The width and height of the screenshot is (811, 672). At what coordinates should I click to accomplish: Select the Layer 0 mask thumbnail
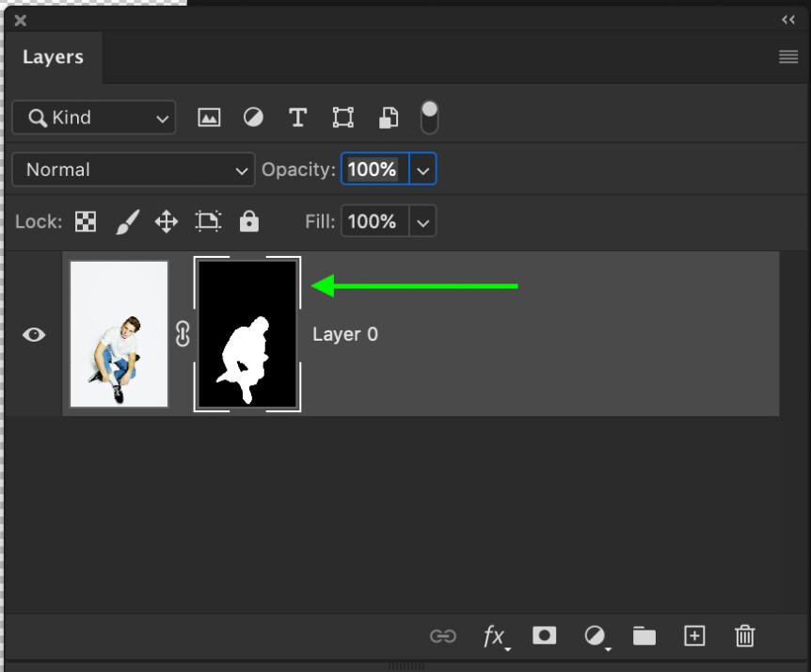click(247, 334)
